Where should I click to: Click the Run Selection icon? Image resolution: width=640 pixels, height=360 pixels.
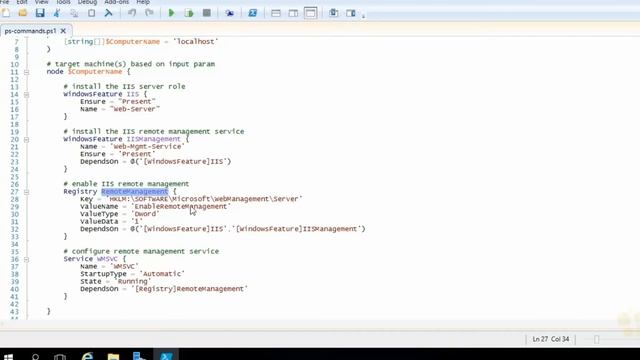click(189, 13)
